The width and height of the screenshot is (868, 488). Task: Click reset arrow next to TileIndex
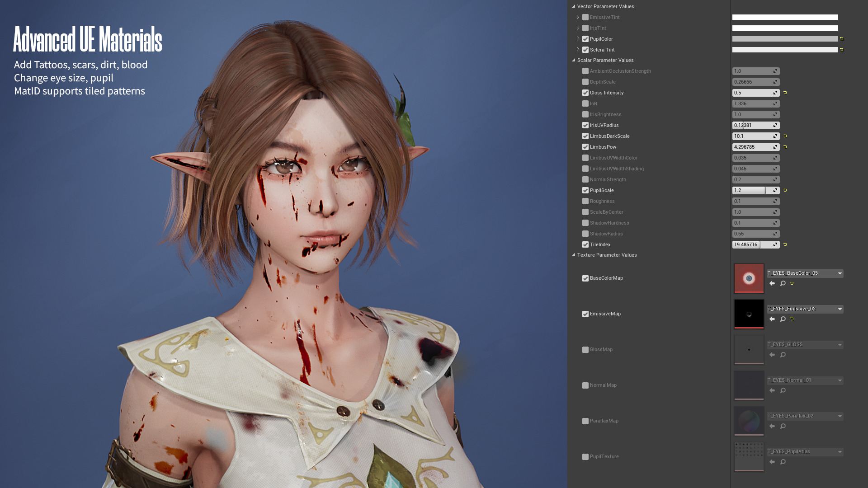[x=785, y=244]
